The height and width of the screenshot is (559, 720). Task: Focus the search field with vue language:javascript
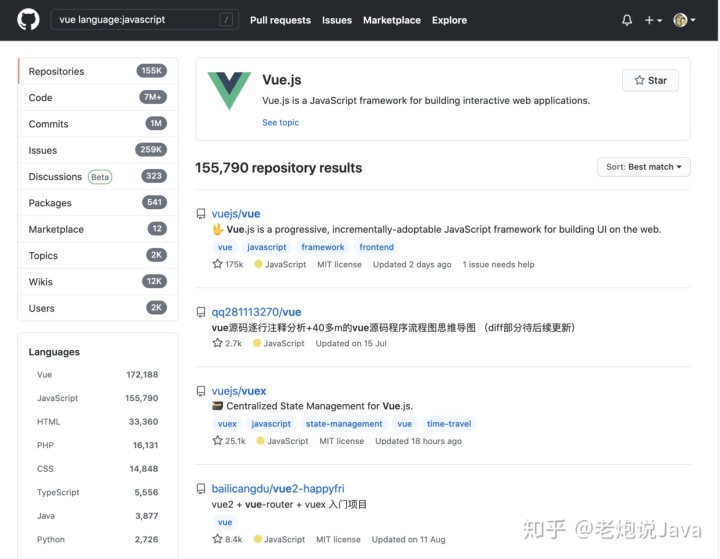point(144,20)
